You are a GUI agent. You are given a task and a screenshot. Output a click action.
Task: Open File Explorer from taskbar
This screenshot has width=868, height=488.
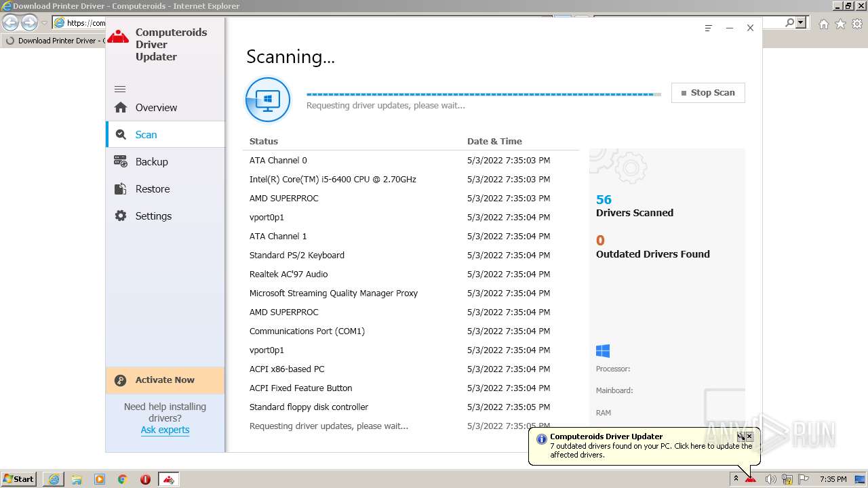click(77, 479)
